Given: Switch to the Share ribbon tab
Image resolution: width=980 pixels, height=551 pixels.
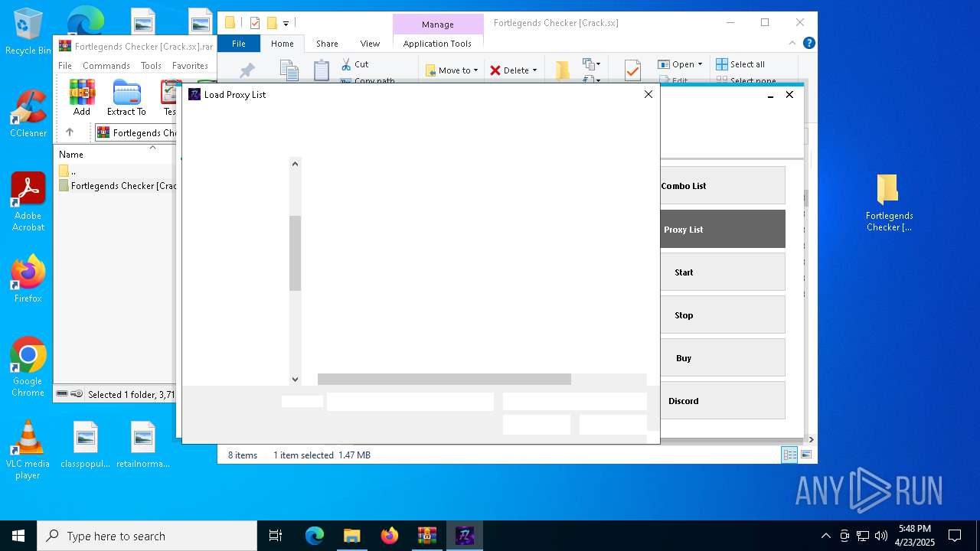Looking at the screenshot, I should pyautogui.click(x=327, y=44).
